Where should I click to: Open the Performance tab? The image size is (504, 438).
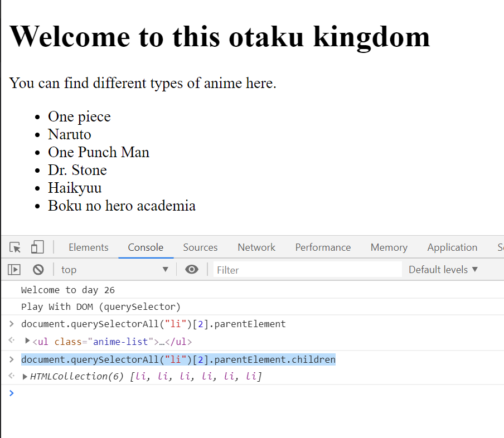(x=323, y=247)
